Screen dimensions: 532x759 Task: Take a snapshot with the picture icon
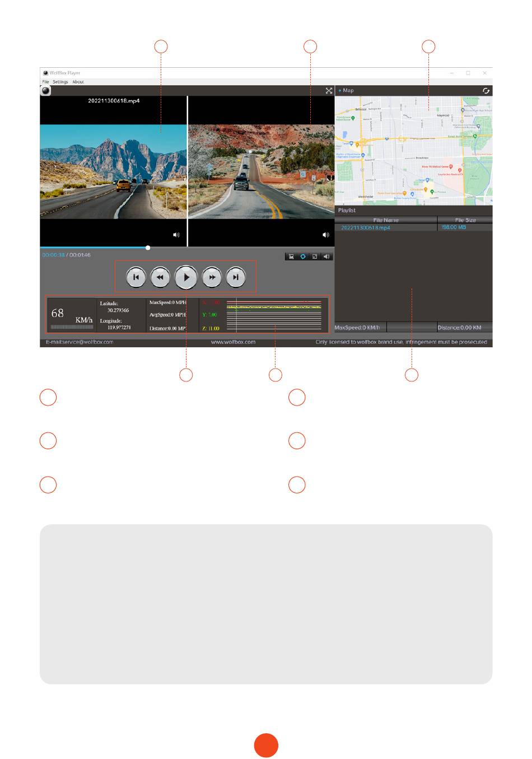point(291,257)
